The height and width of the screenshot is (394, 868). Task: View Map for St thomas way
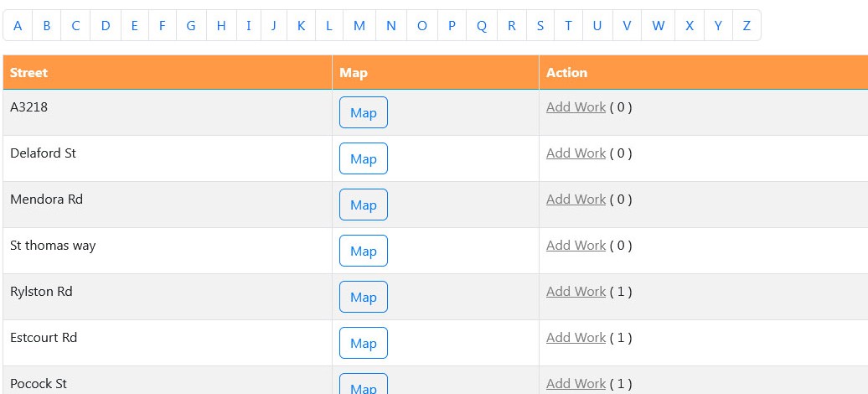[363, 251]
